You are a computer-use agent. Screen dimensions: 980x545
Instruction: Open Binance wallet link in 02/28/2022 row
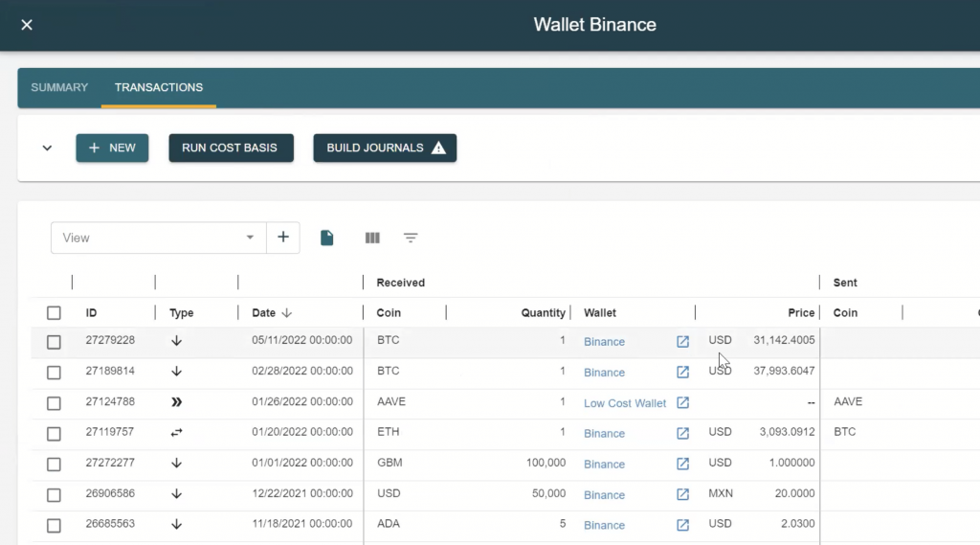pyautogui.click(x=605, y=373)
